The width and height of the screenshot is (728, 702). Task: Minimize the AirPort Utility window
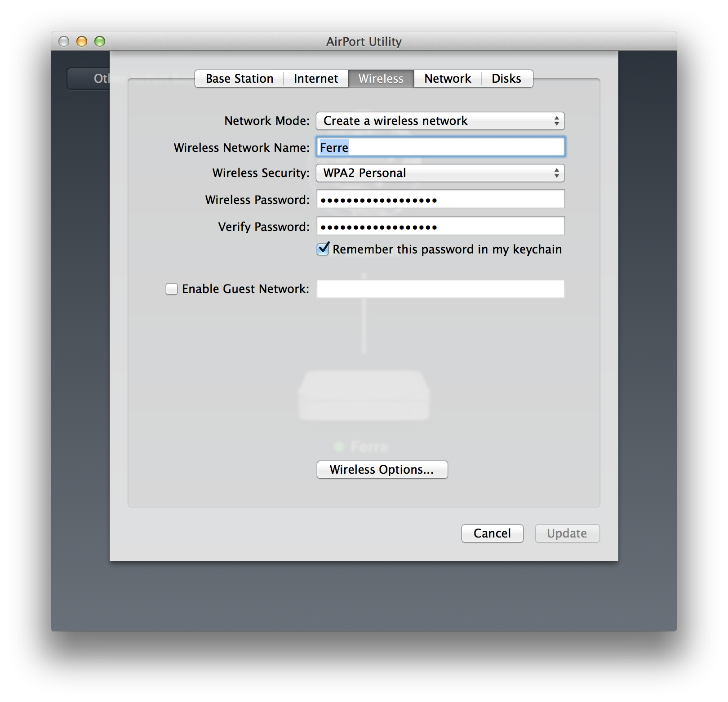(x=82, y=41)
